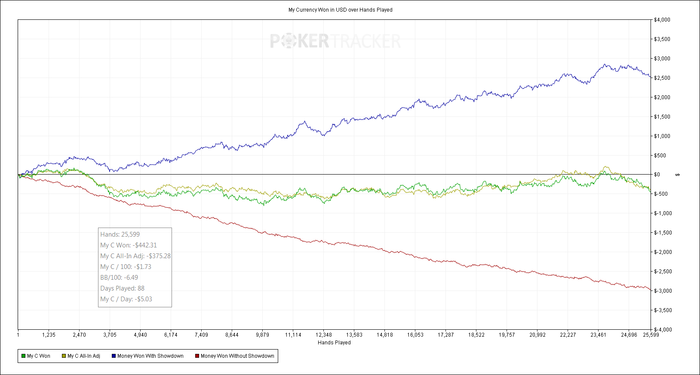Click the 2,470 hands x-axis label
Screen dimensions: 700x375
[x=79, y=335]
